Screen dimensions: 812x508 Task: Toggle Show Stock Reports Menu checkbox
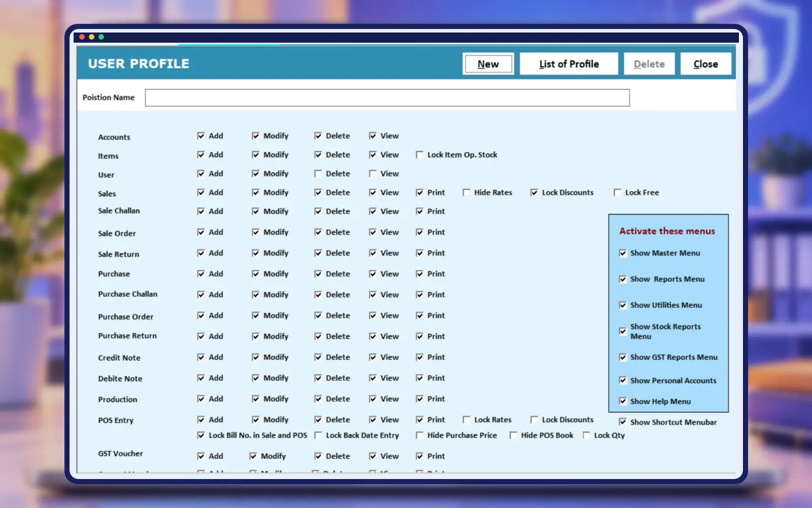pyautogui.click(x=623, y=331)
